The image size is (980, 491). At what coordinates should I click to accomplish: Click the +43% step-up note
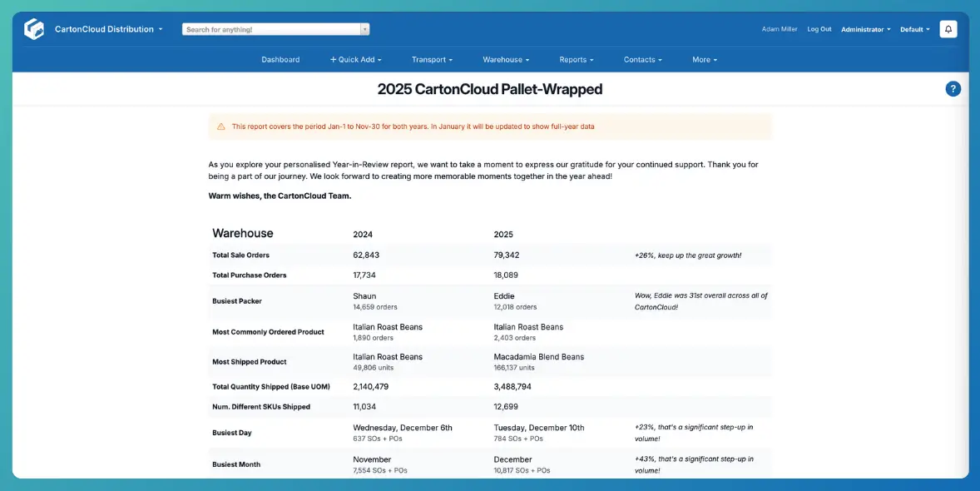point(694,464)
